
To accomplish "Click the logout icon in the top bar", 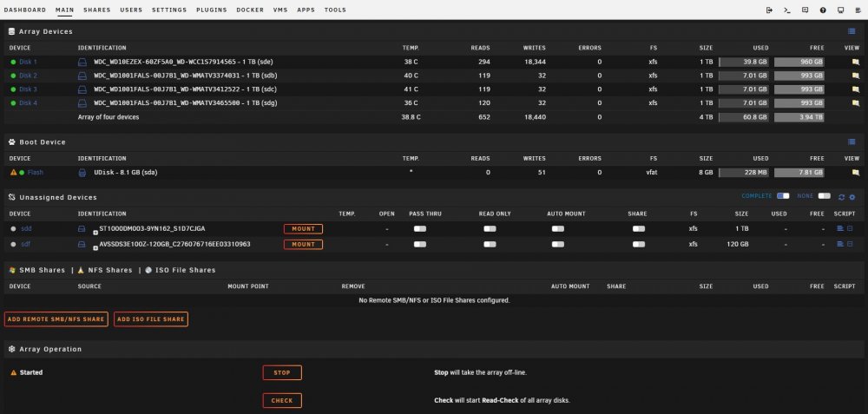I will point(769,10).
